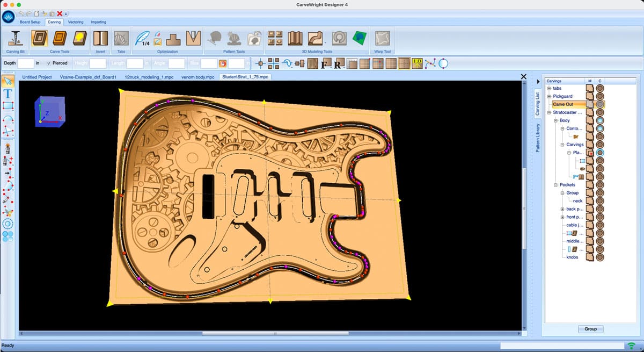The image size is (644, 352).
Task: Select the Text tool in left toolbar
Action: click(8, 94)
